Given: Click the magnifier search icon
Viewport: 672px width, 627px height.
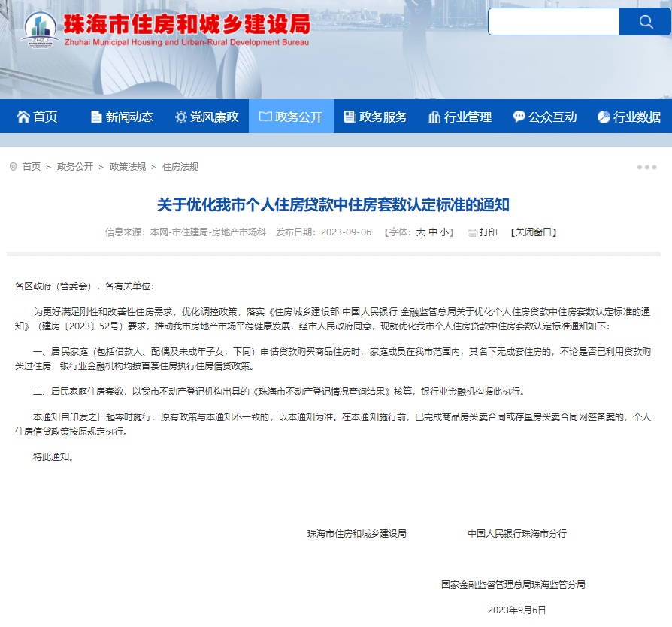Looking at the screenshot, I should click(645, 21).
